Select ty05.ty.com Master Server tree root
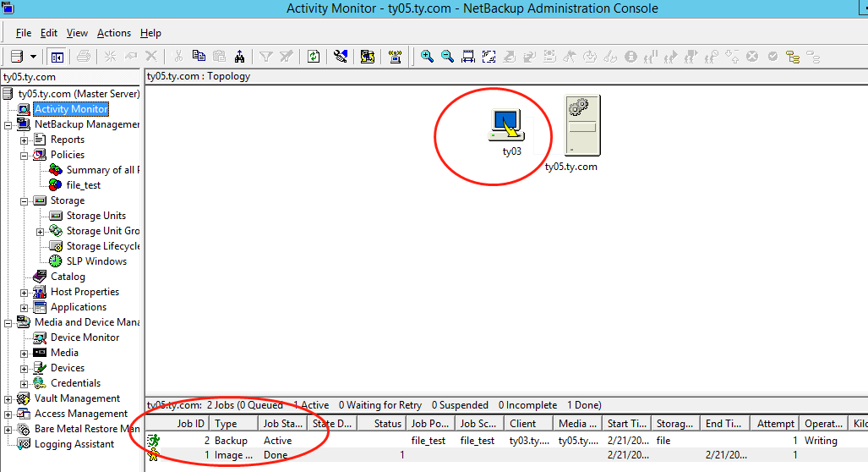 pos(79,94)
